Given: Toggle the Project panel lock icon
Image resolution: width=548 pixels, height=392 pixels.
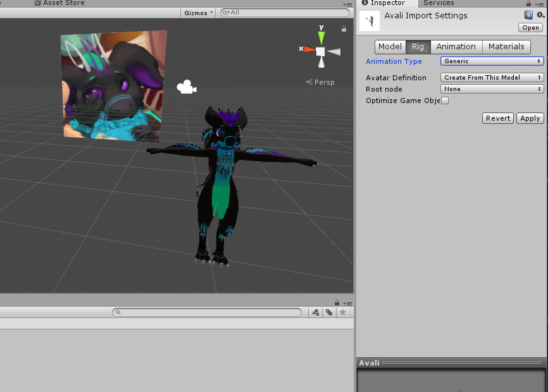Looking at the screenshot, I should (x=337, y=303).
